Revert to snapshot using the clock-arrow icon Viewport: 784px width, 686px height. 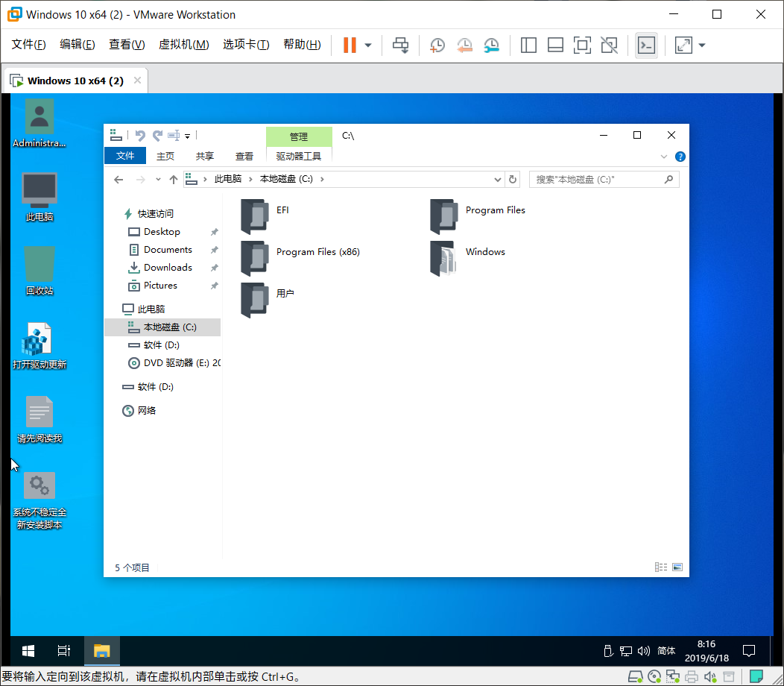464,45
